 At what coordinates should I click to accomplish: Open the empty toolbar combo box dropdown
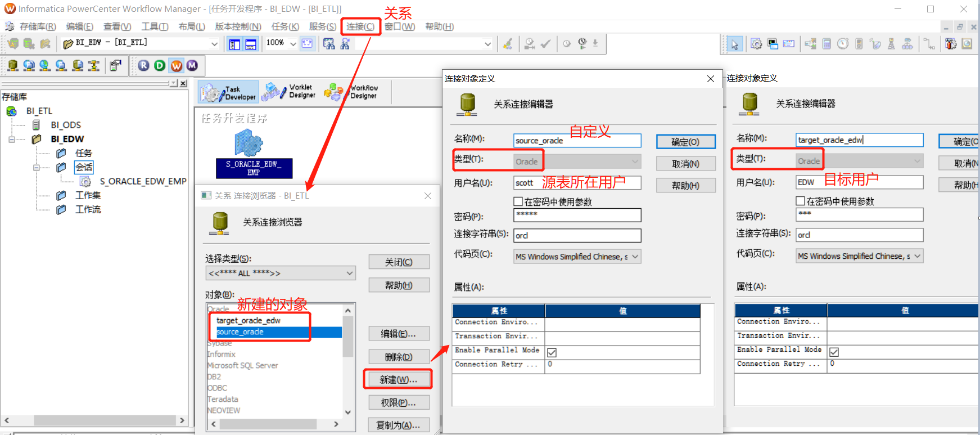(x=487, y=44)
